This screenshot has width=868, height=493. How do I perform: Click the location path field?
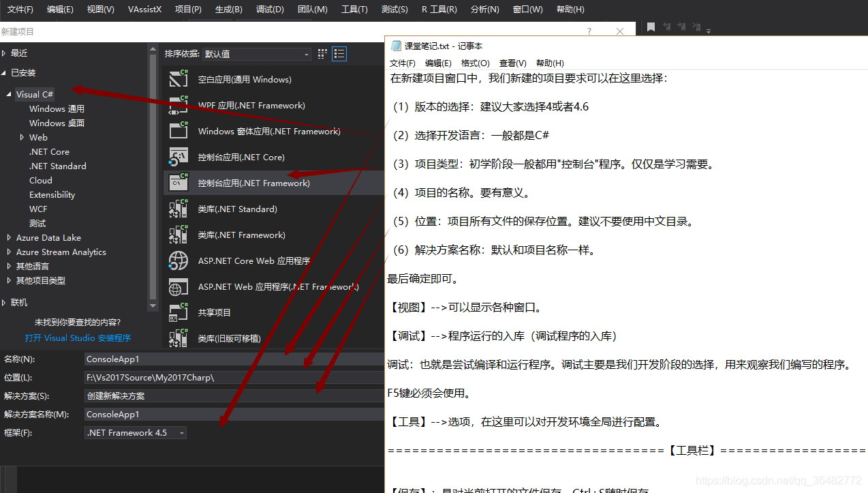(235, 377)
